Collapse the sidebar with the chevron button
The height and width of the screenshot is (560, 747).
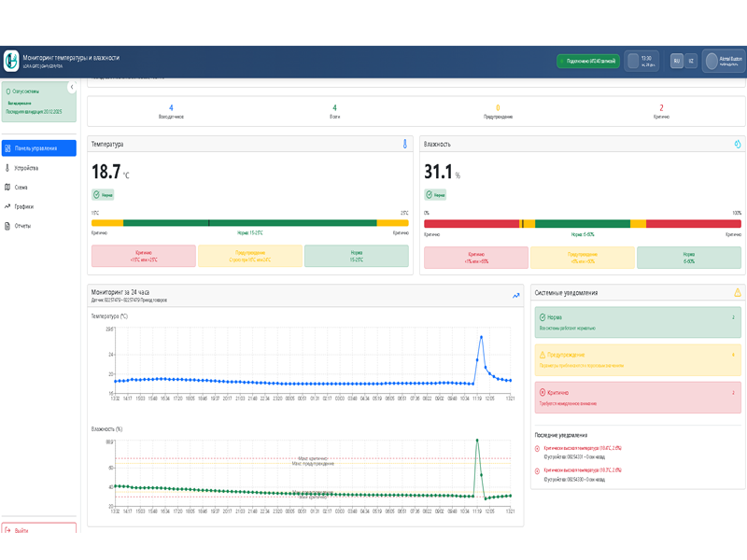[x=72, y=87]
